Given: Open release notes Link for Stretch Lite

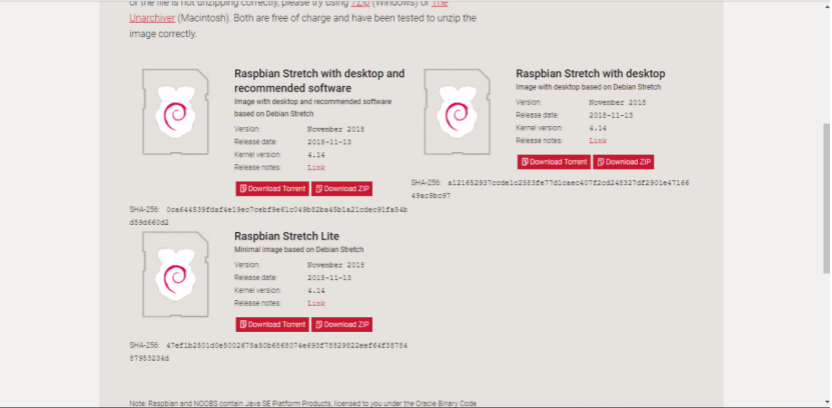Looking at the screenshot, I should point(316,303).
